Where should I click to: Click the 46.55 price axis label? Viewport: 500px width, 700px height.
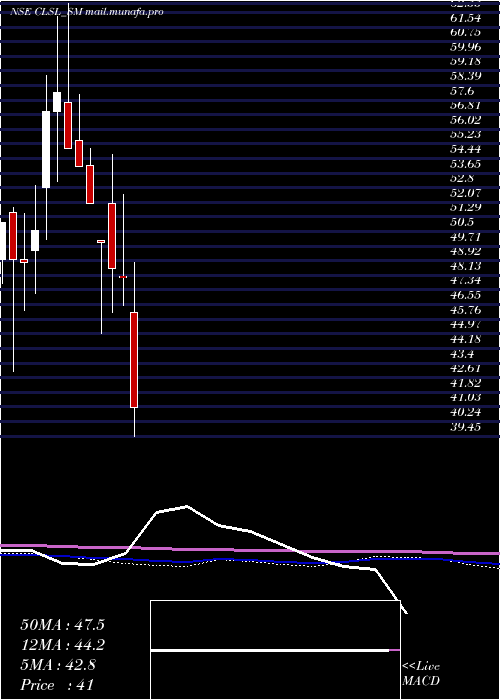(466, 295)
